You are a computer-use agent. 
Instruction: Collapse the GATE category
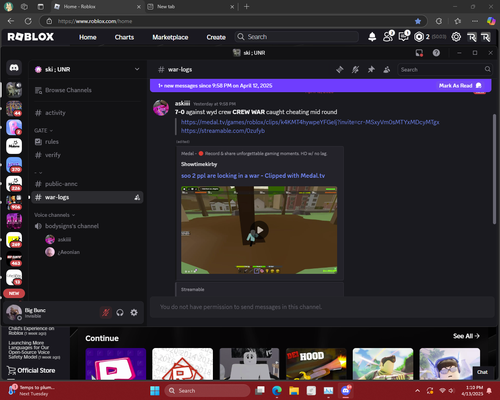[x=43, y=130]
